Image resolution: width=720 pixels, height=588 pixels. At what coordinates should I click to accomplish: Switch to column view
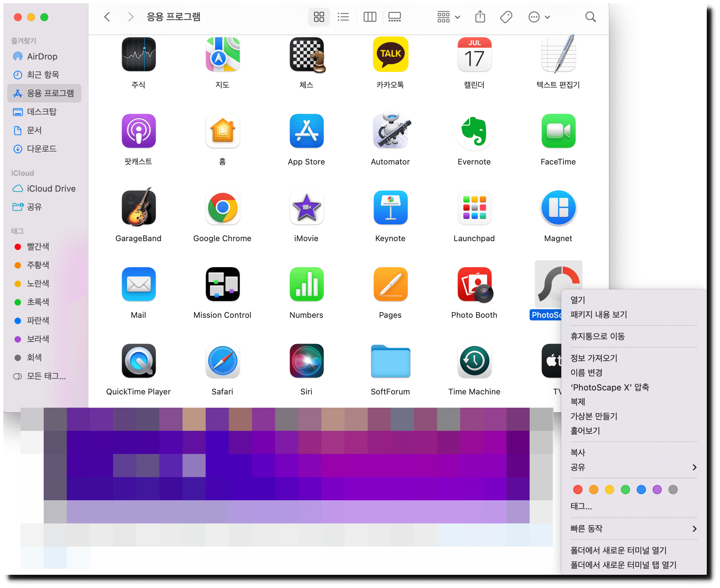pos(370,17)
